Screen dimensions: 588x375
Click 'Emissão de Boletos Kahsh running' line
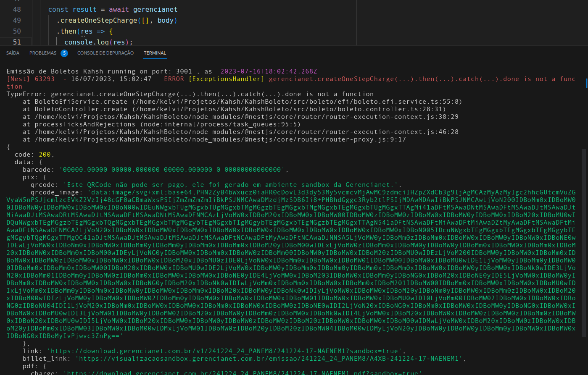coord(162,71)
